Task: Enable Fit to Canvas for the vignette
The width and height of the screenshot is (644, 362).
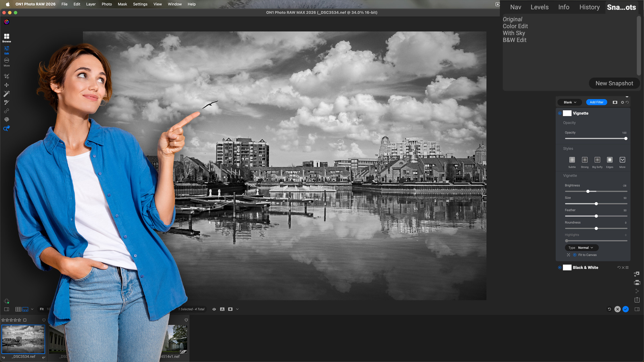Action: (575, 255)
